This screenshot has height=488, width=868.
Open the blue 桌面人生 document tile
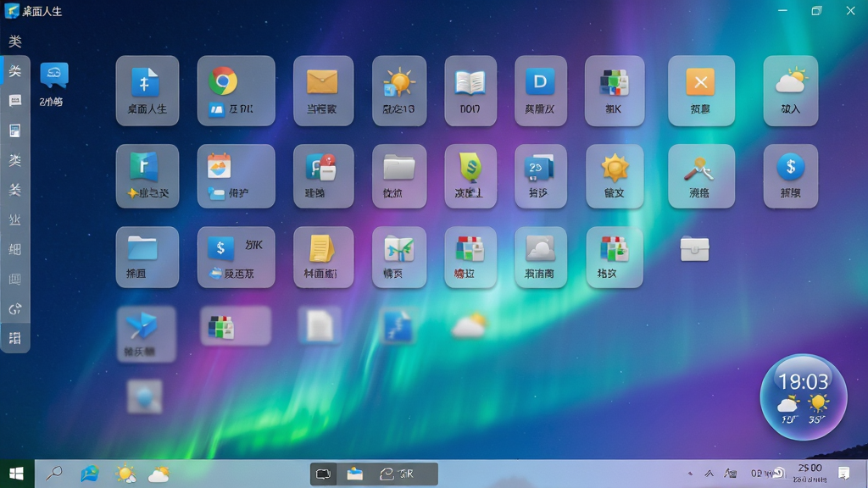click(147, 91)
